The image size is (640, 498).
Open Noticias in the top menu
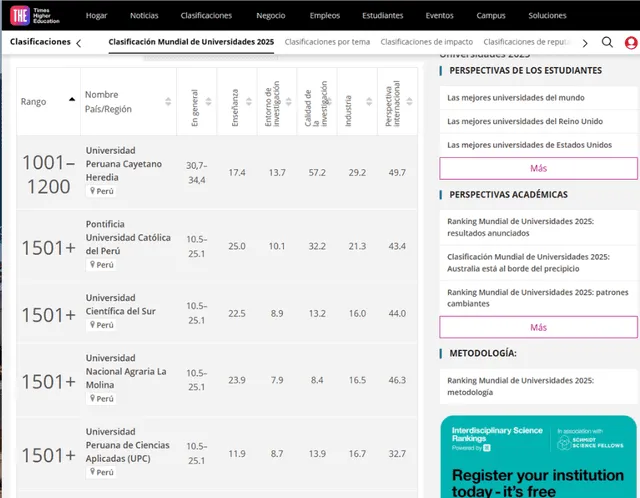pos(144,16)
